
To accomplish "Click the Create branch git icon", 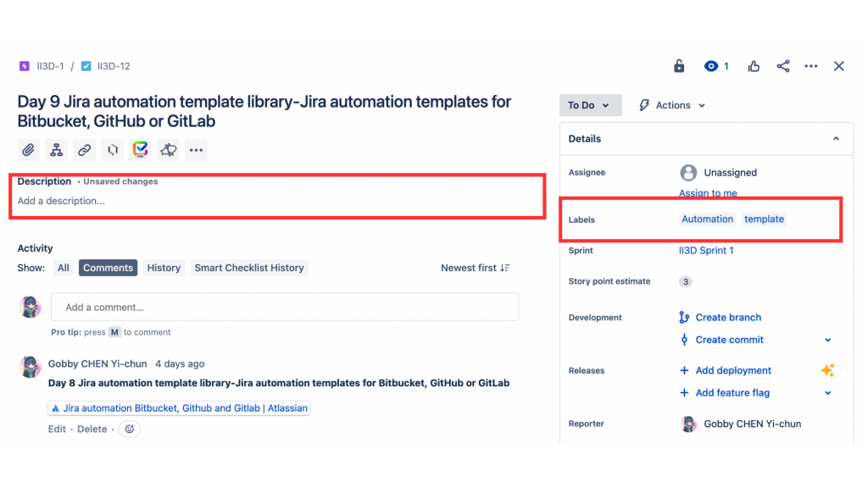I will click(684, 318).
